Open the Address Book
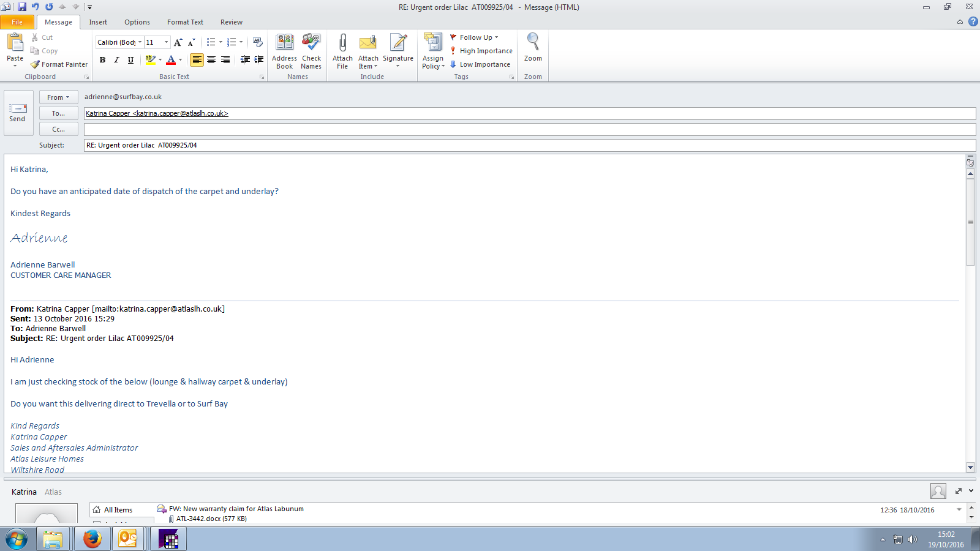Screen dimensions: 980x551 tap(284, 50)
